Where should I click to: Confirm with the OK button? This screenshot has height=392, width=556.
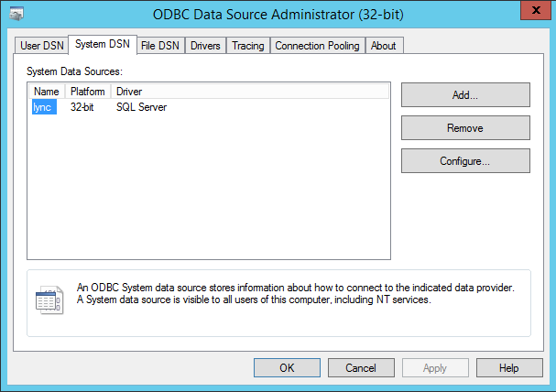click(x=287, y=368)
